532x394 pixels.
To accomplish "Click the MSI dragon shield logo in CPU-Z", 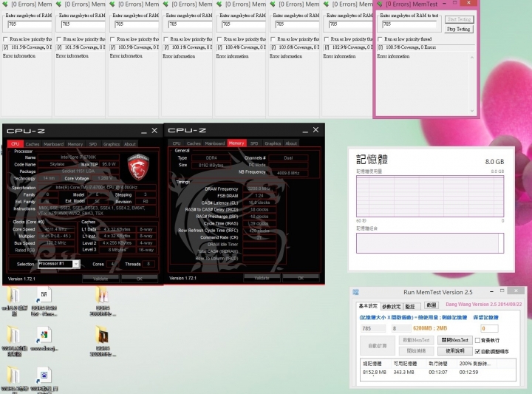I will tap(138, 166).
